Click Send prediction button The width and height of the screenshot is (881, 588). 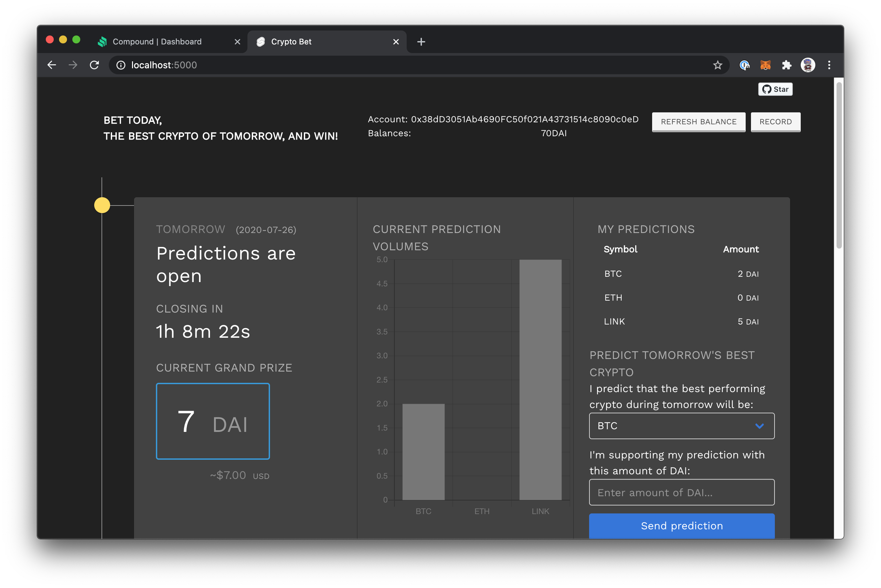pyautogui.click(x=681, y=525)
